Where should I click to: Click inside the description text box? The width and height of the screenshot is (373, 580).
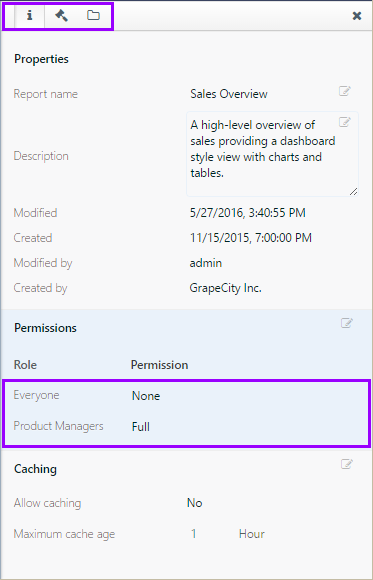click(x=272, y=154)
